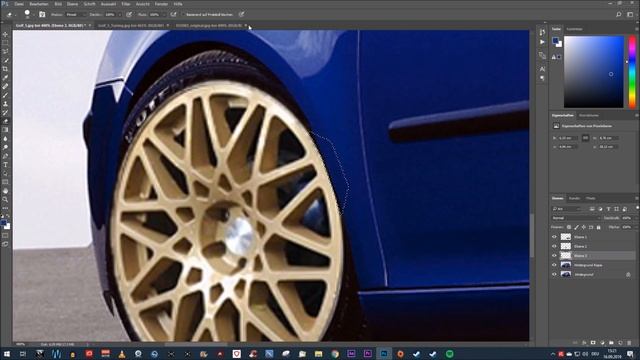Click the layer style fx icon
This screenshot has height=360, width=640.
pos(584,343)
